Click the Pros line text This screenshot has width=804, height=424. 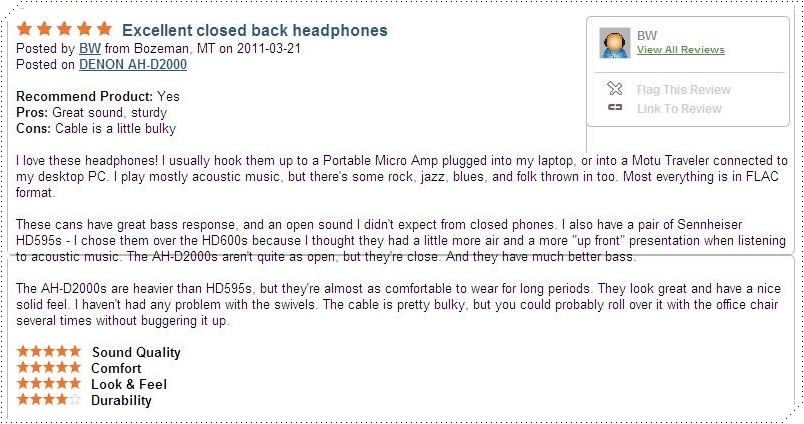(x=92, y=112)
